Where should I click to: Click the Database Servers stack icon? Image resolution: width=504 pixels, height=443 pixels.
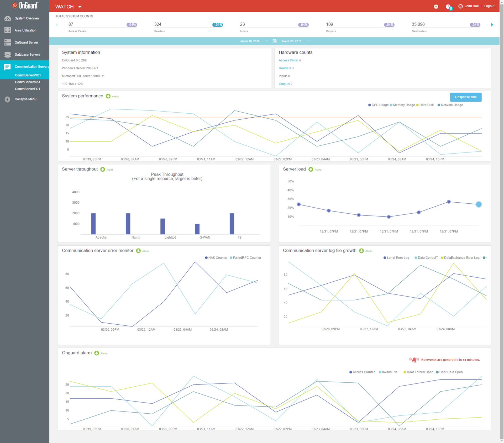8,55
